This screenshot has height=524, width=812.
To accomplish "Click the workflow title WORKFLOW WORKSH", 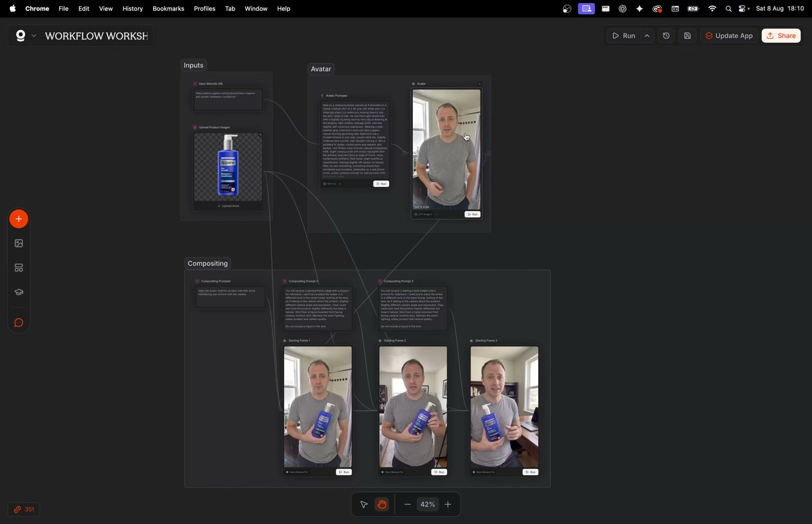I will 96,36.
